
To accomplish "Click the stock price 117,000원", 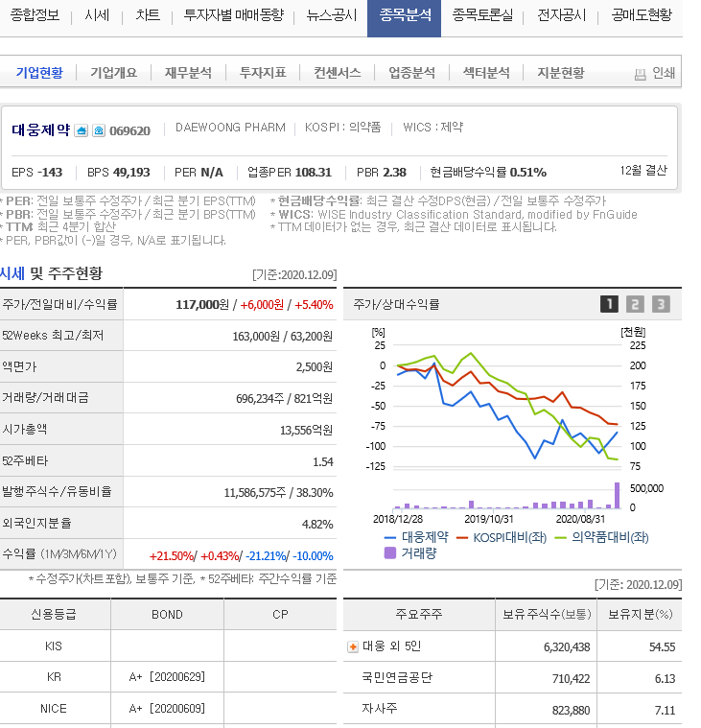I will (x=202, y=305).
